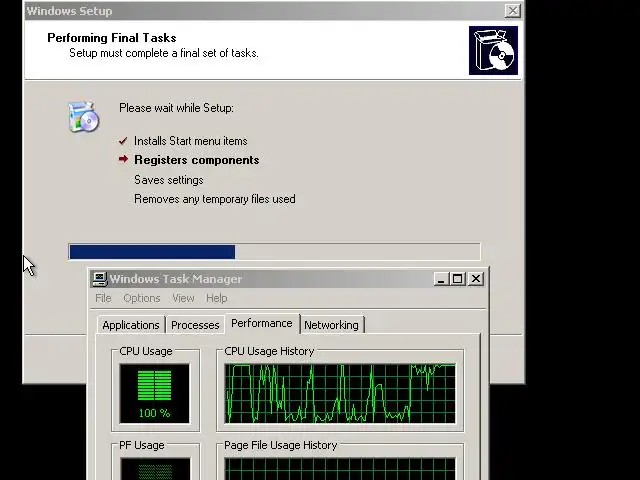The image size is (640, 480).
Task: Click the 'CPU Usage History' group label
Action: pos(269,351)
